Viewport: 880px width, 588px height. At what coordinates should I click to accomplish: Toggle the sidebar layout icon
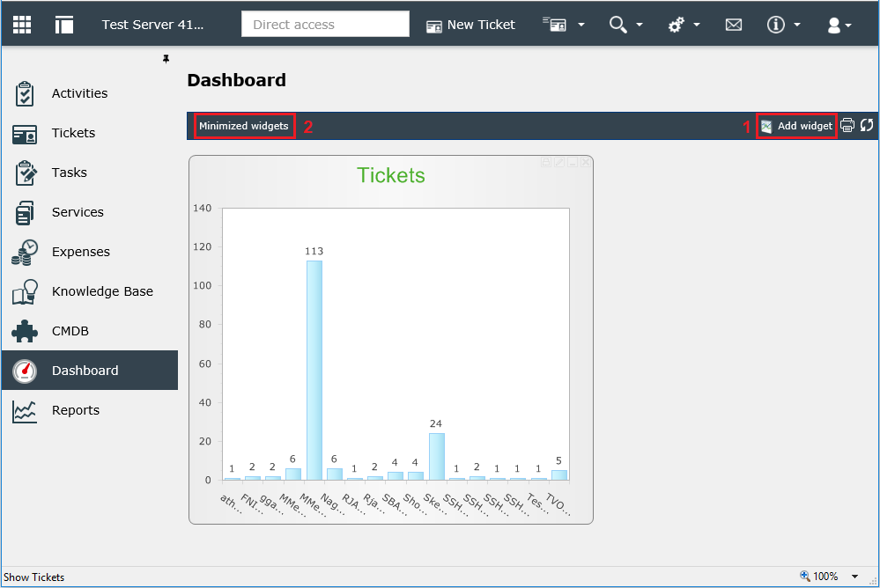click(64, 24)
